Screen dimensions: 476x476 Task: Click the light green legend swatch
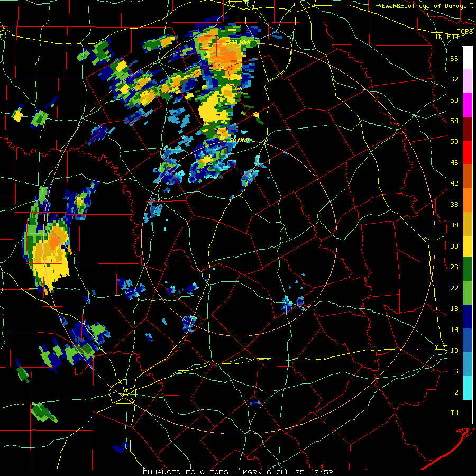[x=467, y=293]
